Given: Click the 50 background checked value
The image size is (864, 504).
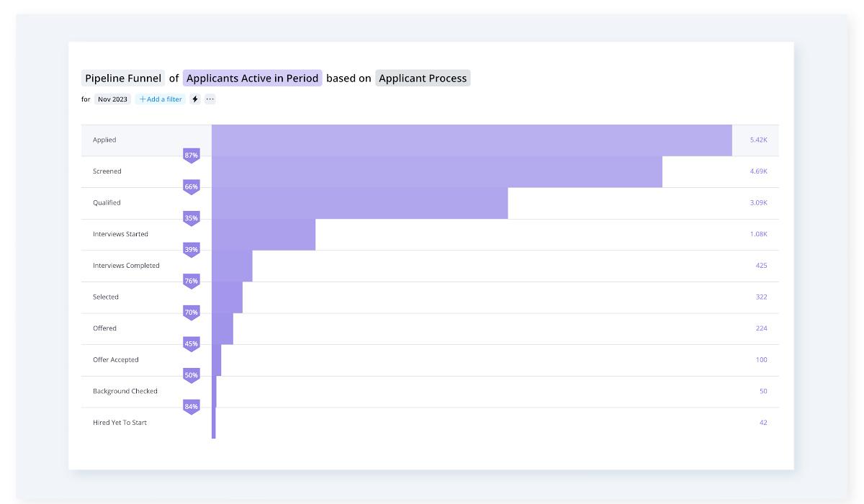Looking at the screenshot, I should (763, 391).
